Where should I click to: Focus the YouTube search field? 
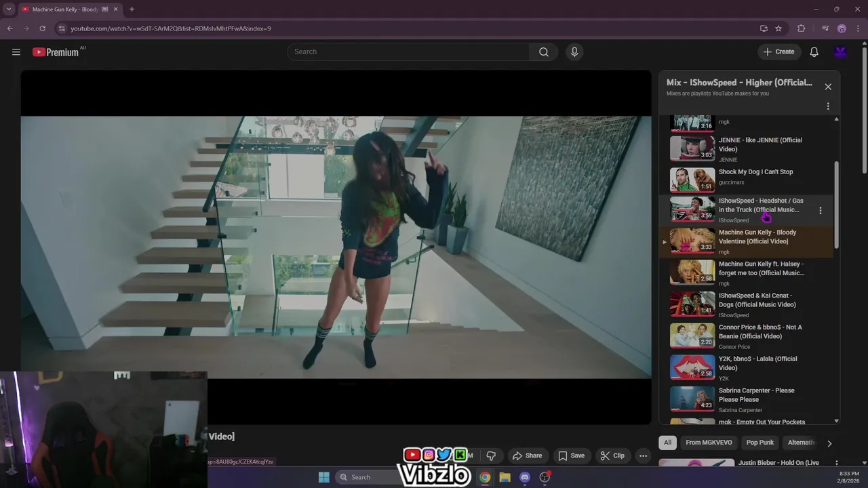pos(409,52)
